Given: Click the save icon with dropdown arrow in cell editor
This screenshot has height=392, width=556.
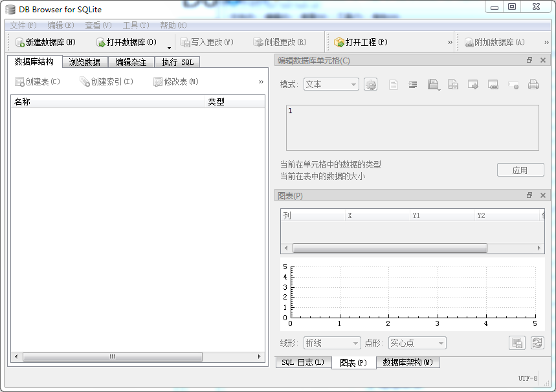Looking at the screenshot, I should coord(433,85).
